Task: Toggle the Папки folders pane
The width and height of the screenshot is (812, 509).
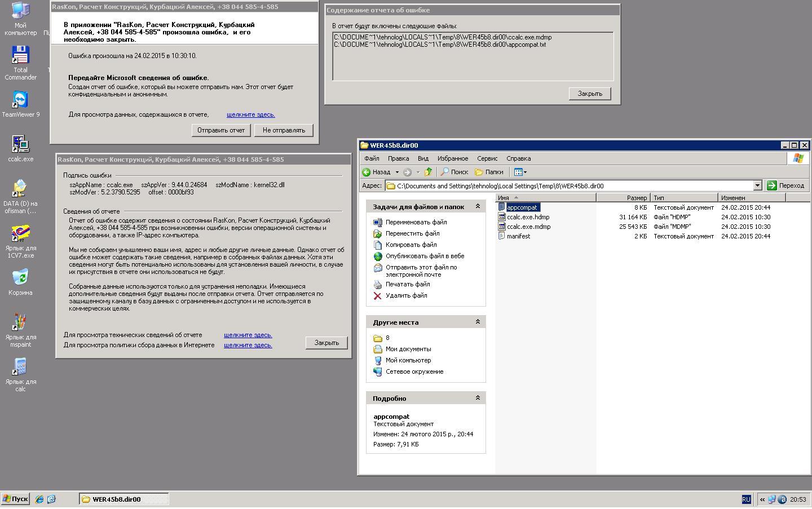Action: click(x=489, y=172)
